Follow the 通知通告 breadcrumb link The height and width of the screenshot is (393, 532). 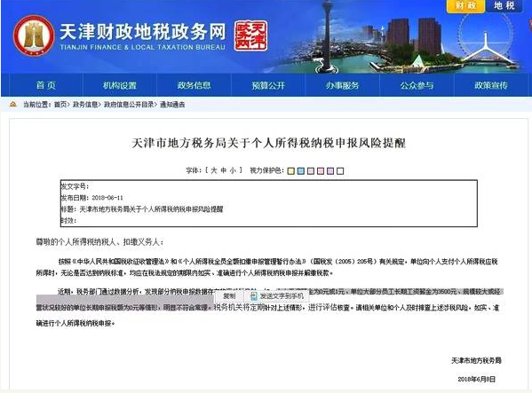[172, 105]
